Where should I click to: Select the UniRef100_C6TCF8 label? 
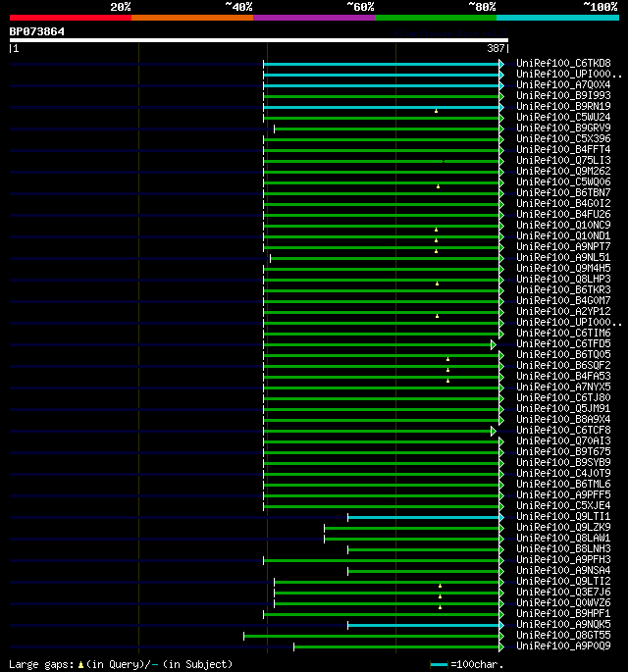click(563, 430)
